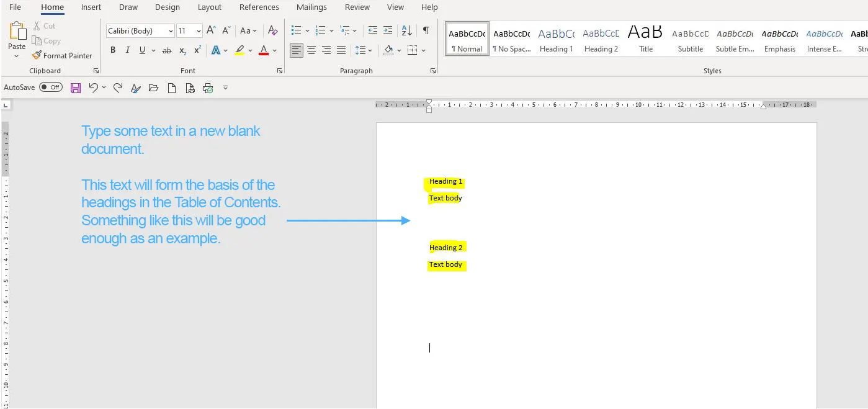Click the spelling and grammar check icon in the quick access bar
Image resolution: width=868 pixels, height=409 pixels.
coord(135,88)
